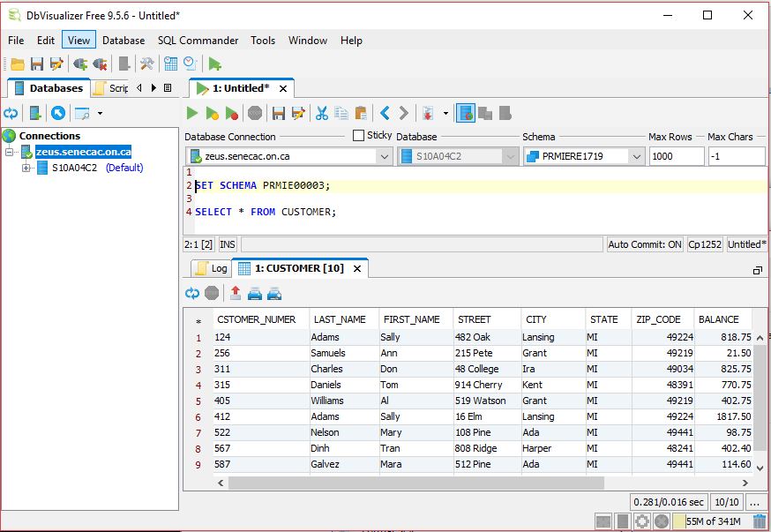The height and width of the screenshot is (532, 771).
Task: Open the Tools menu
Action: [x=263, y=41]
